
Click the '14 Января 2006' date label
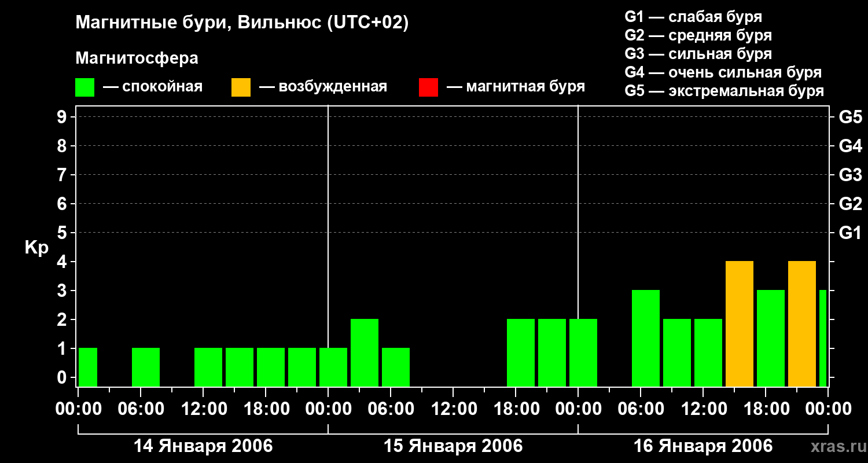pyautogui.click(x=203, y=446)
